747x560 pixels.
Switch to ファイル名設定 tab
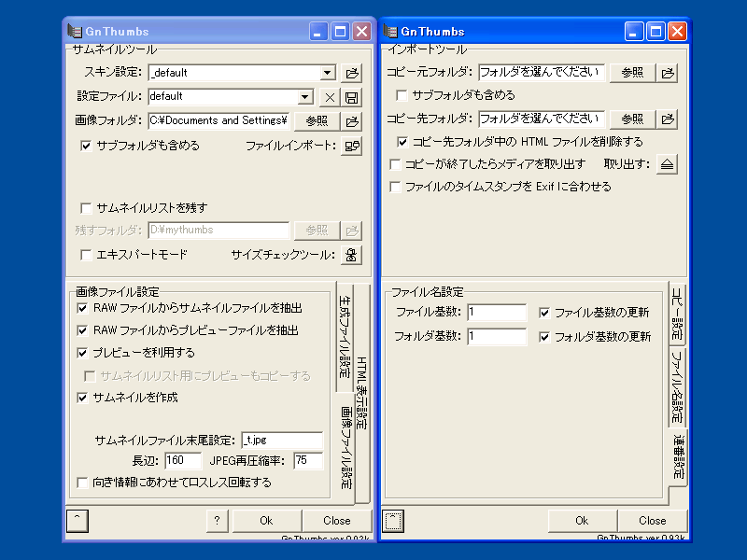coord(677,386)
